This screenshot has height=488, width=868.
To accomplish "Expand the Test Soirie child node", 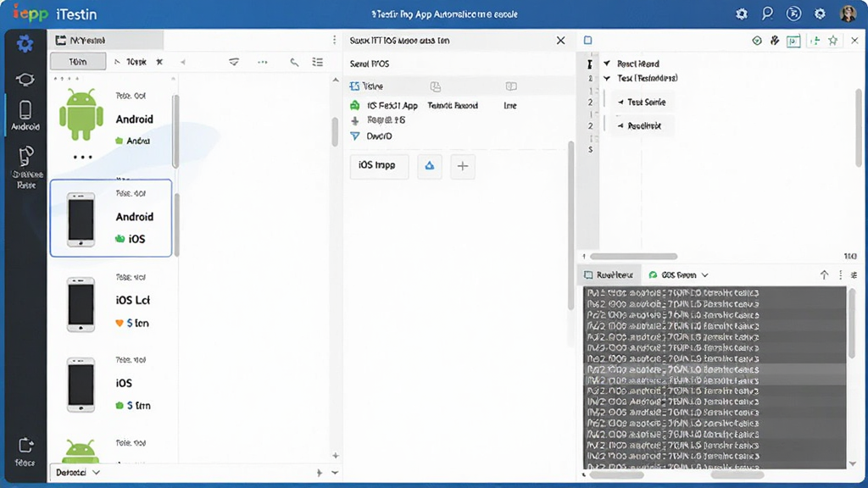I will coord(620,103).
